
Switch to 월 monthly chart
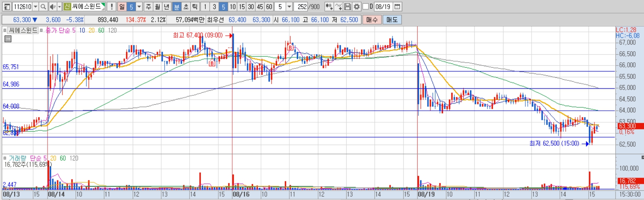(x=158, y=7)
